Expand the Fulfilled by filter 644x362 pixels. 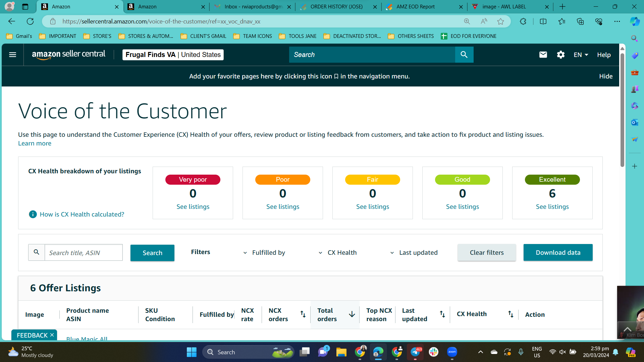click(264, 253)
